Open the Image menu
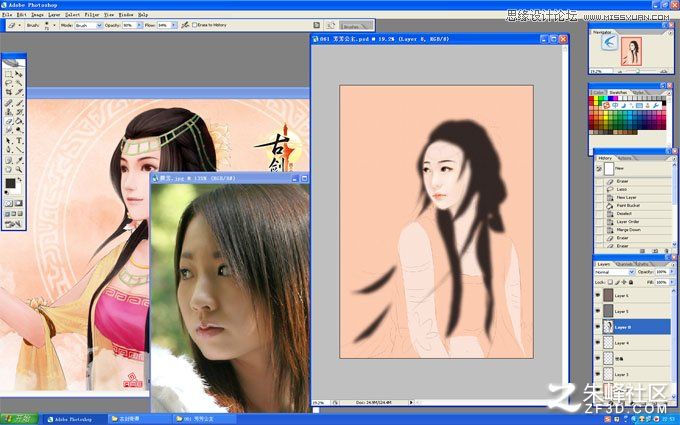Screen dimensions: 680x425 [37, 15]
